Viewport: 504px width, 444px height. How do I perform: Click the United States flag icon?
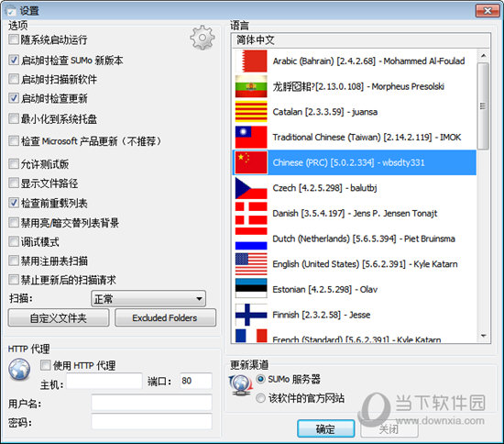[251, 264]
